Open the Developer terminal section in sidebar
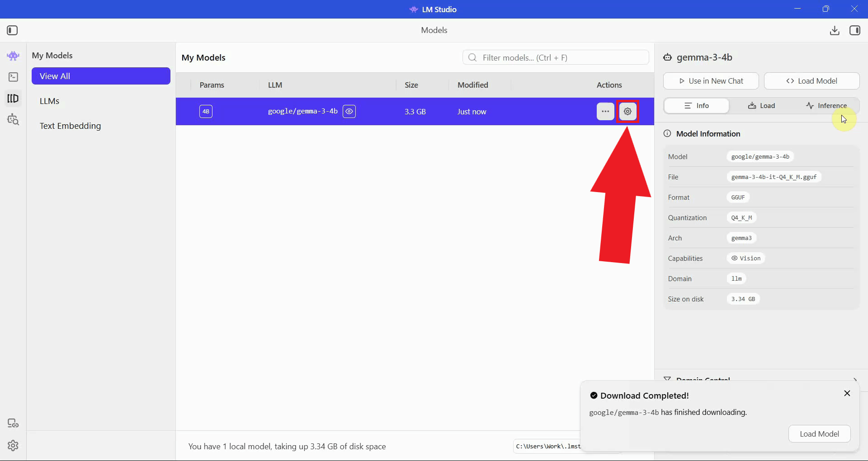This screenshot has width=868, height=461. 13,77
